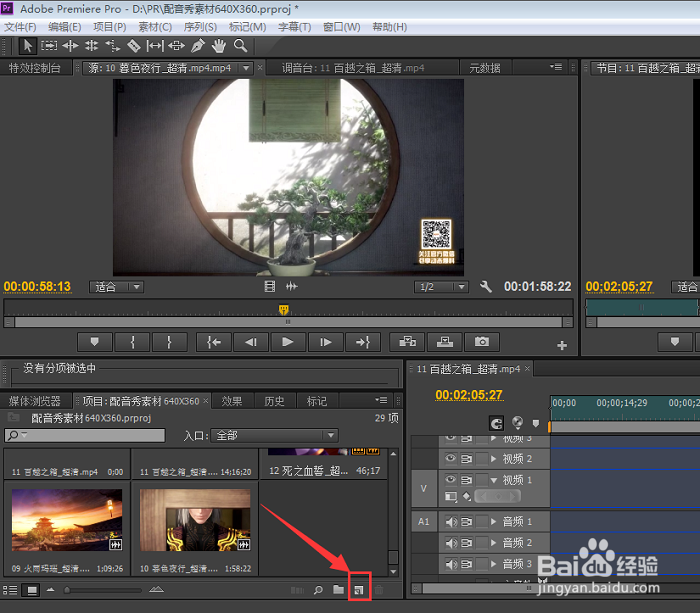Click the Find magnifier in project panel

click(318, 590)
